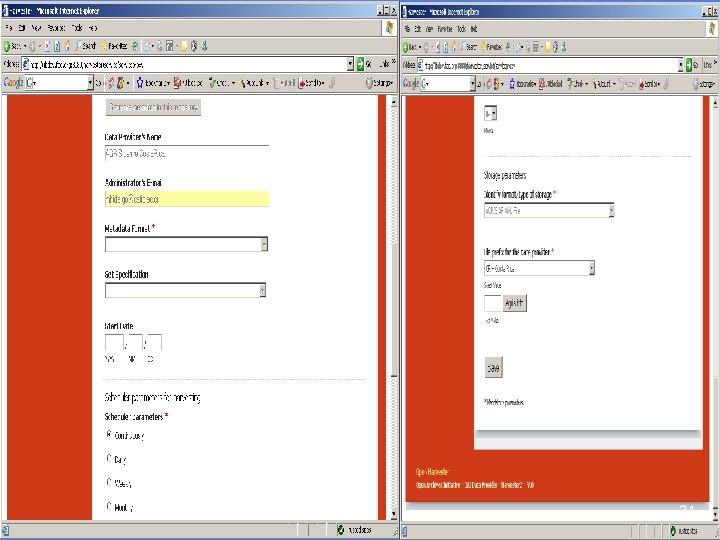Click button next to start value field
Image resolution: width=720 pixels, height=540 pixels.
tap(514, 303)
